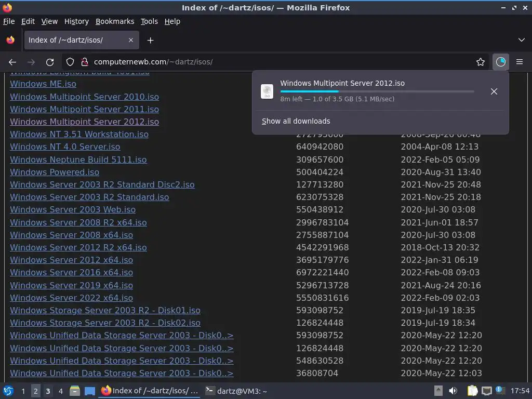Switch to virtual desktop 1

click(x=23, y=391)
